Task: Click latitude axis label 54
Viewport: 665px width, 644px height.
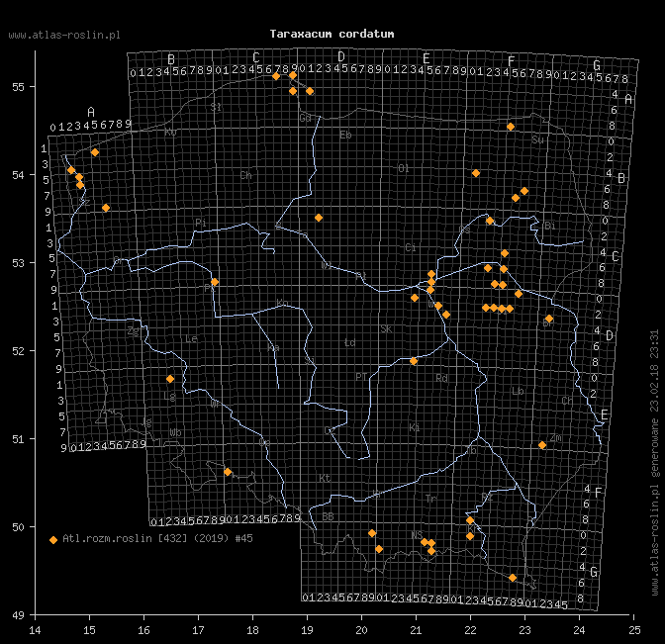Action: [18, 175]
